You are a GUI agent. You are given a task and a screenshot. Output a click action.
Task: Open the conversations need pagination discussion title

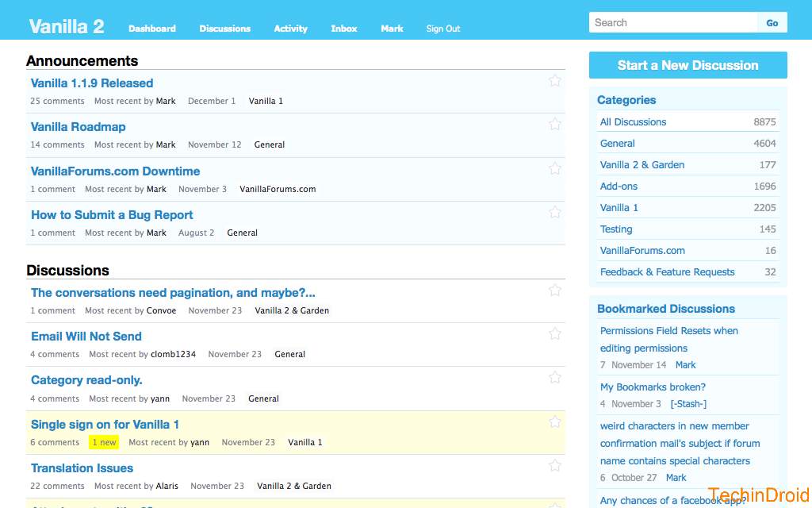point(173,293)
